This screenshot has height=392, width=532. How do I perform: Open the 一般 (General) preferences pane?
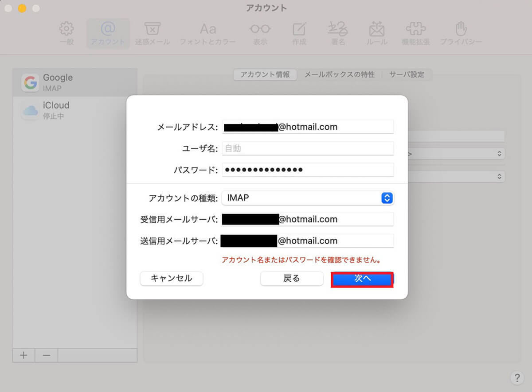(66, 34)
